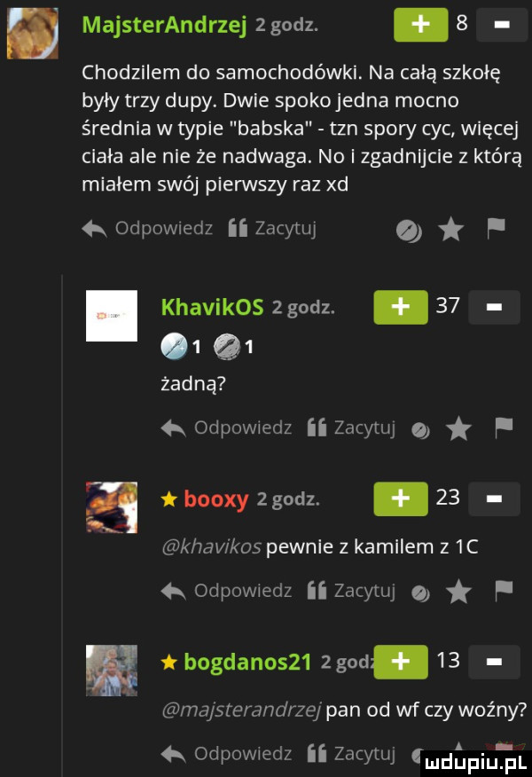Star booxy's comment about kamil
Screen dimensions: 532x777
pos(459,593)
